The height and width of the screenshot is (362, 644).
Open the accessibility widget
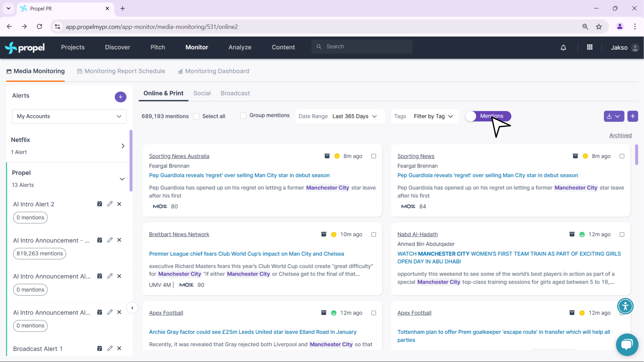pyautogui.click(x=625, y=306)
